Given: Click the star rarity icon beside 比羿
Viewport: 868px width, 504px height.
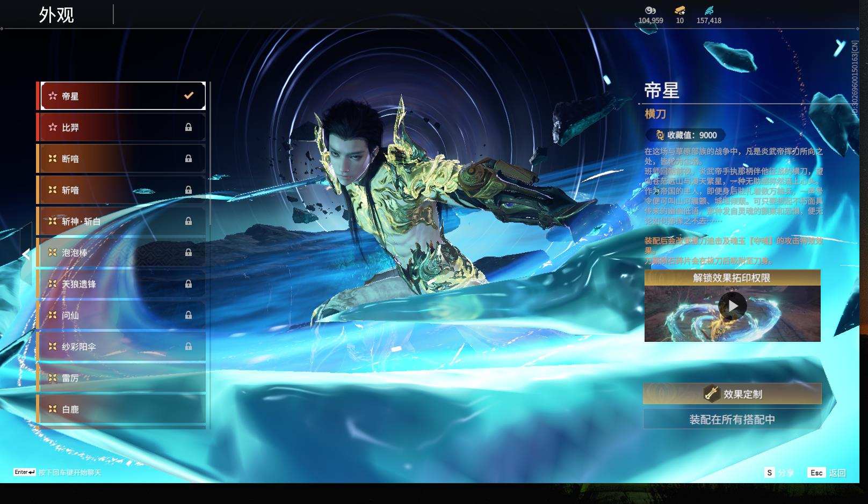Looking at the screenshot, I should [x=53, y=127].
